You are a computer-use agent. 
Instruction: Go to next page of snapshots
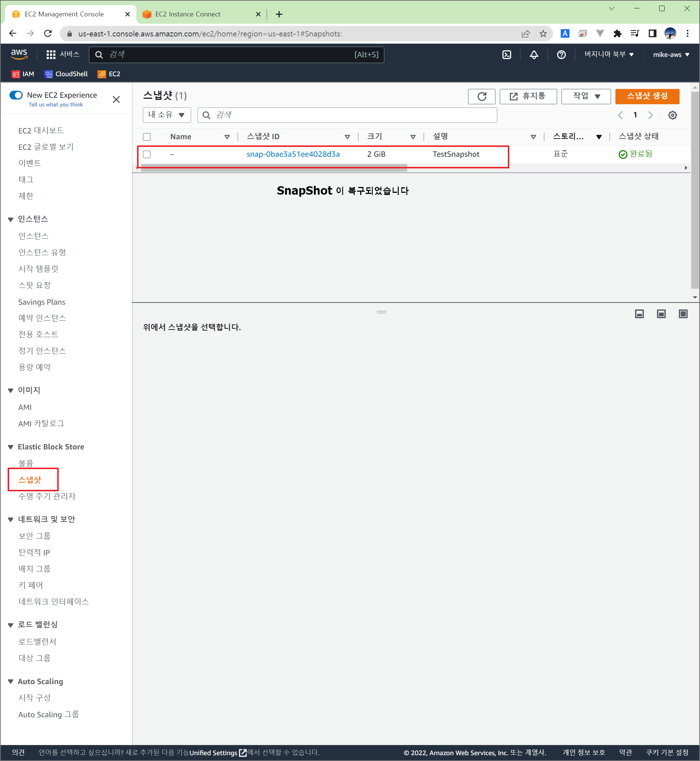click(x=650, y=115)
